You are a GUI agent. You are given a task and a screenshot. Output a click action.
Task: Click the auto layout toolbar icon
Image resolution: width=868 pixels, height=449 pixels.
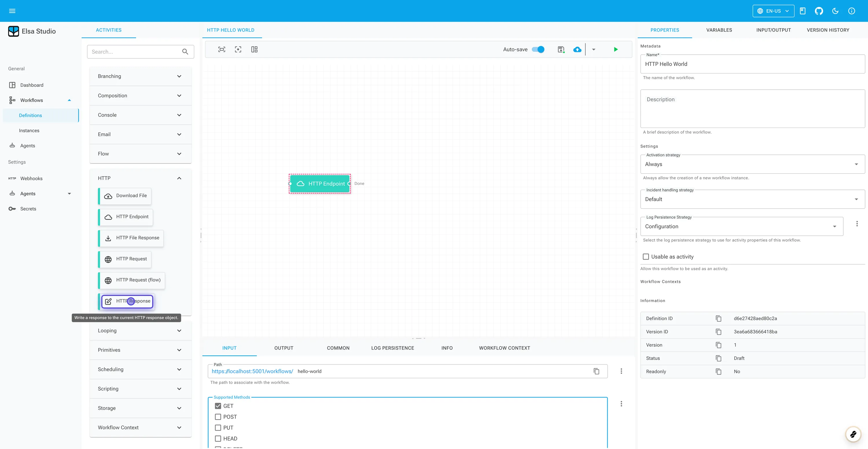pos(254,49)
